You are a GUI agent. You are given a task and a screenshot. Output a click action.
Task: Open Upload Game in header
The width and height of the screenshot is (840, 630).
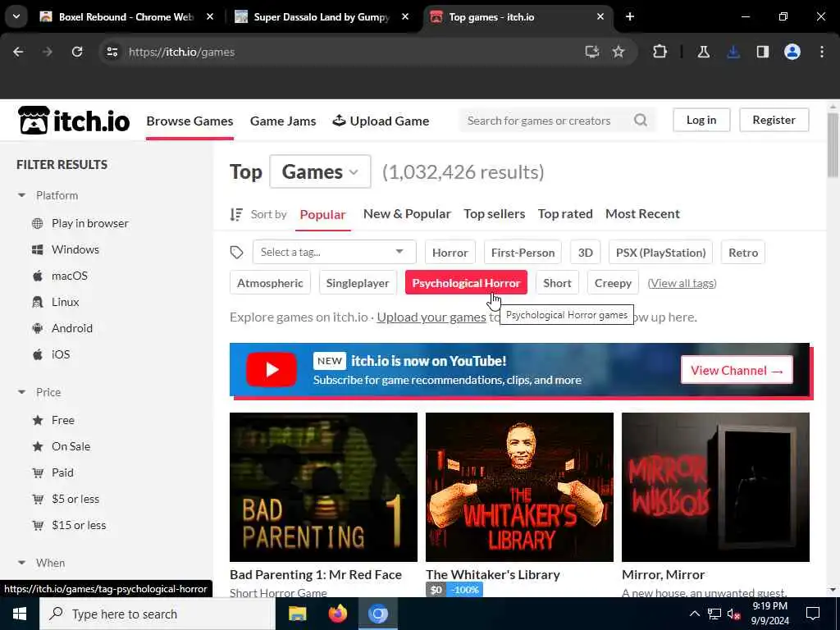[381, 121]
